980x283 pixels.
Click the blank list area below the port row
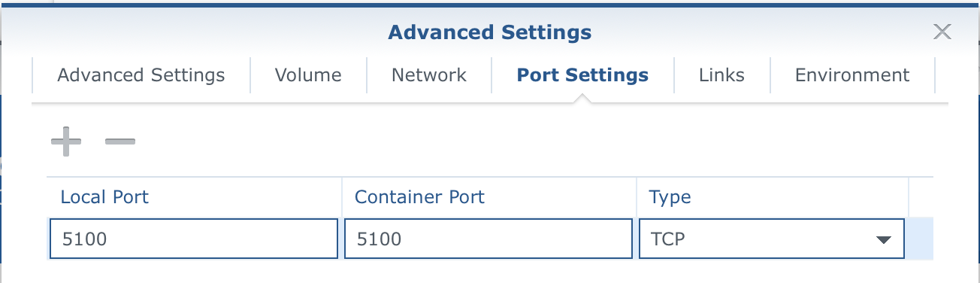[490, 272]
